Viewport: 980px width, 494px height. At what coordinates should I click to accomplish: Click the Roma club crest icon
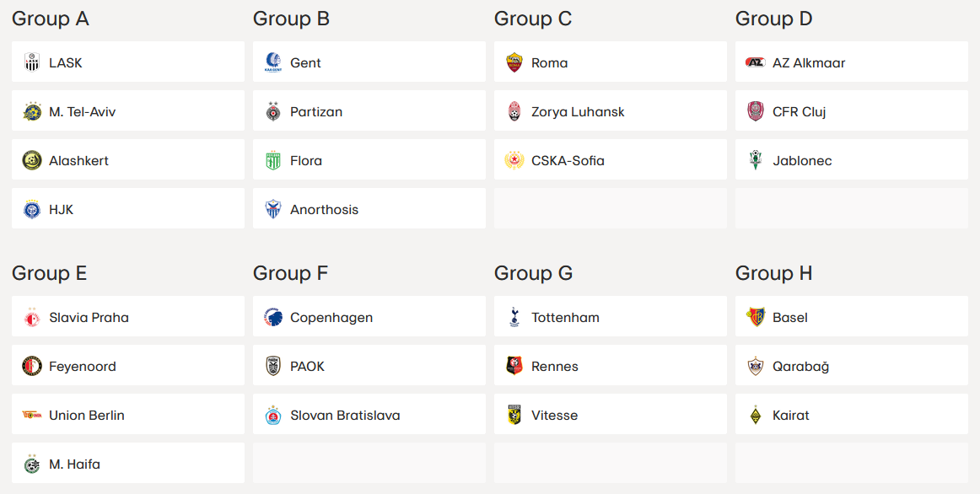tap(514, 62)
